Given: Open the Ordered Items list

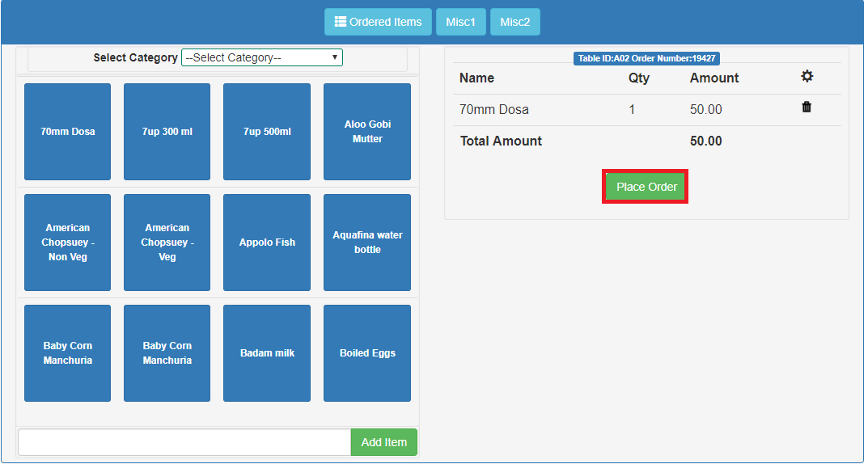Looking at the screenshot, I should (378, 22).
